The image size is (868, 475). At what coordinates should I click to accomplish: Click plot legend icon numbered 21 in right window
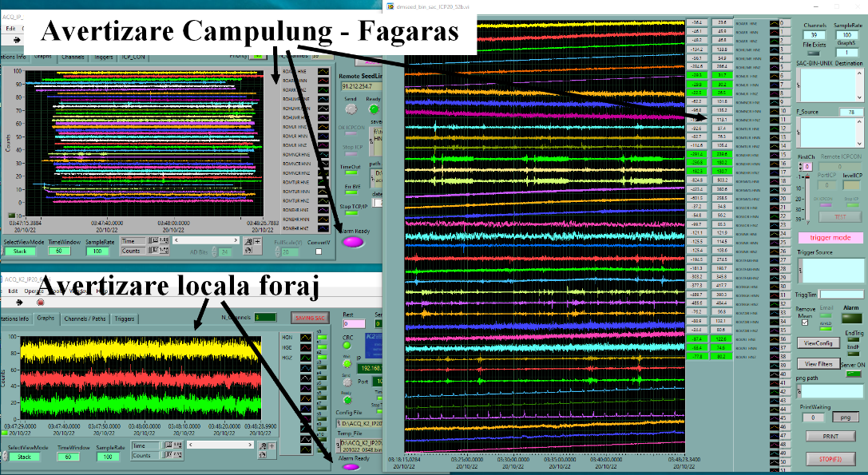pos(775,208)
